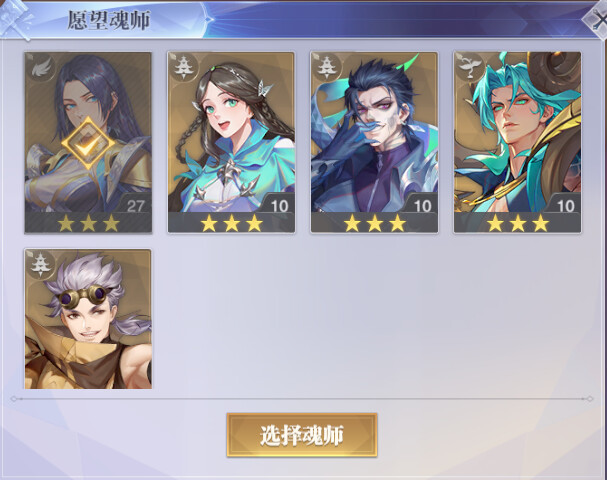Click plant class icon on the teal-haired character card
Image resolution: width=607 pixels, height=480 pixels.
tap(470, 67)
